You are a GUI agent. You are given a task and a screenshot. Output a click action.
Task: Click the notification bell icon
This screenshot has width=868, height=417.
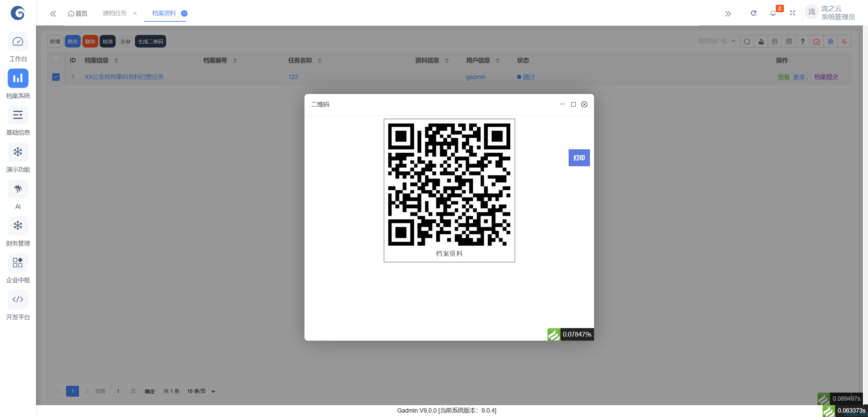point(773,13)
